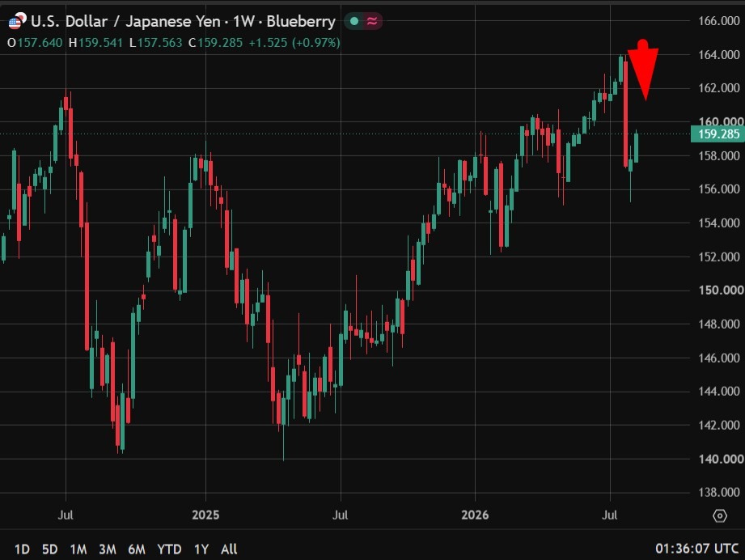Click the 166.000 price axis label

[718, 21]
